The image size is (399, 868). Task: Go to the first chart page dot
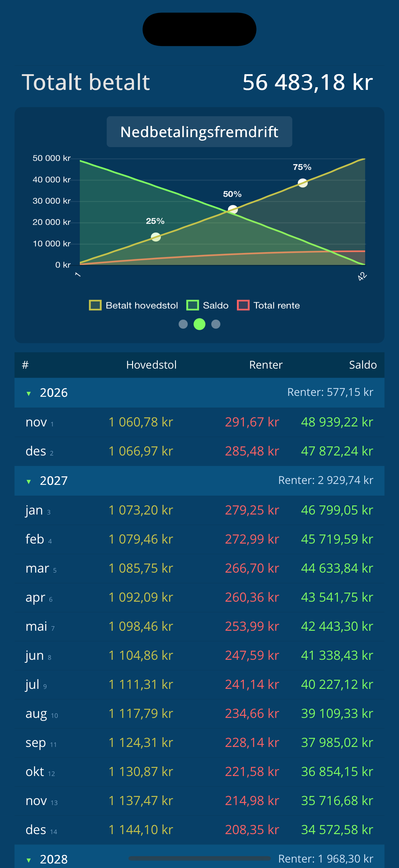(183, 324)
